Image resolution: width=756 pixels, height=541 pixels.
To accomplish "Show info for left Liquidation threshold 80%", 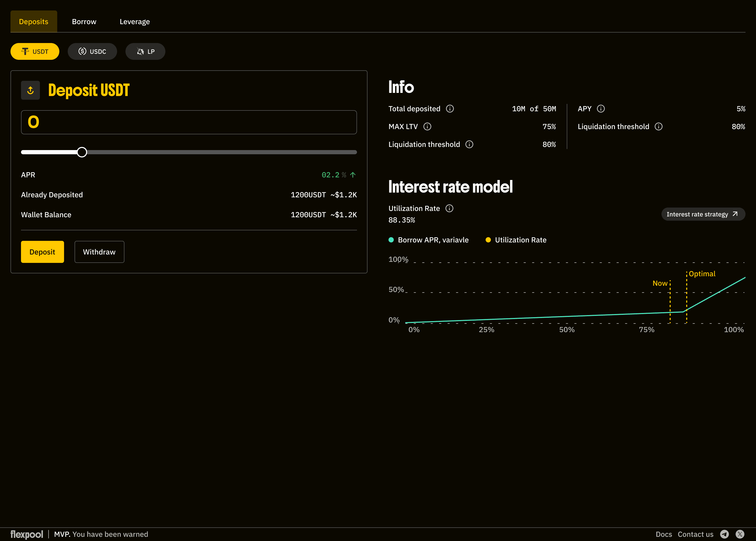I will (469, 144).
